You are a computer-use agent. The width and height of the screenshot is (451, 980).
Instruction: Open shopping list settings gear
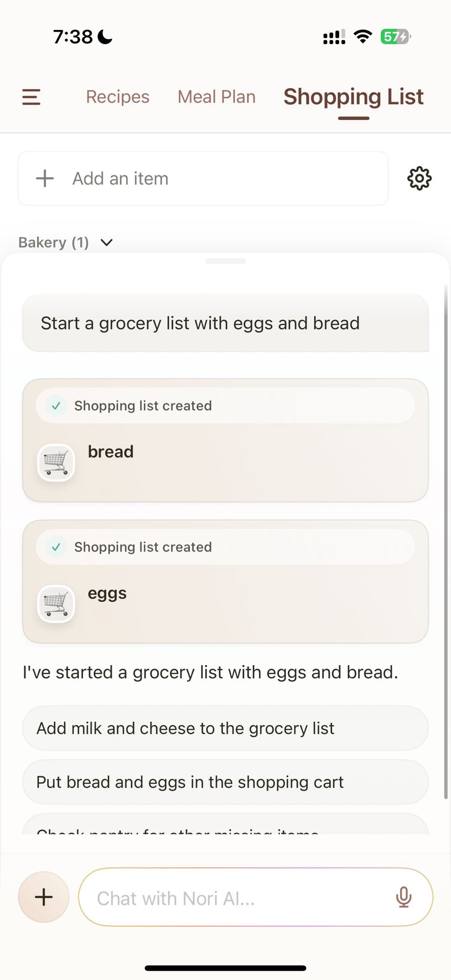tap(419, 179)
